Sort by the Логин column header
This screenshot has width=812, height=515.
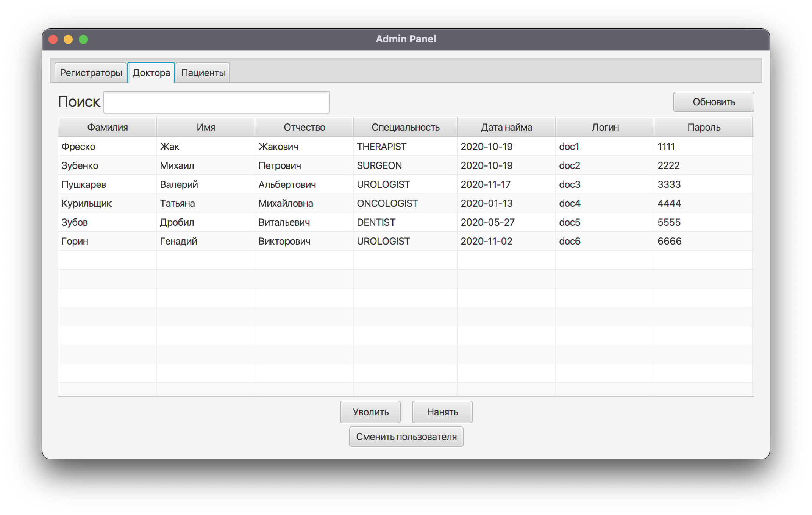coord(605,127)
